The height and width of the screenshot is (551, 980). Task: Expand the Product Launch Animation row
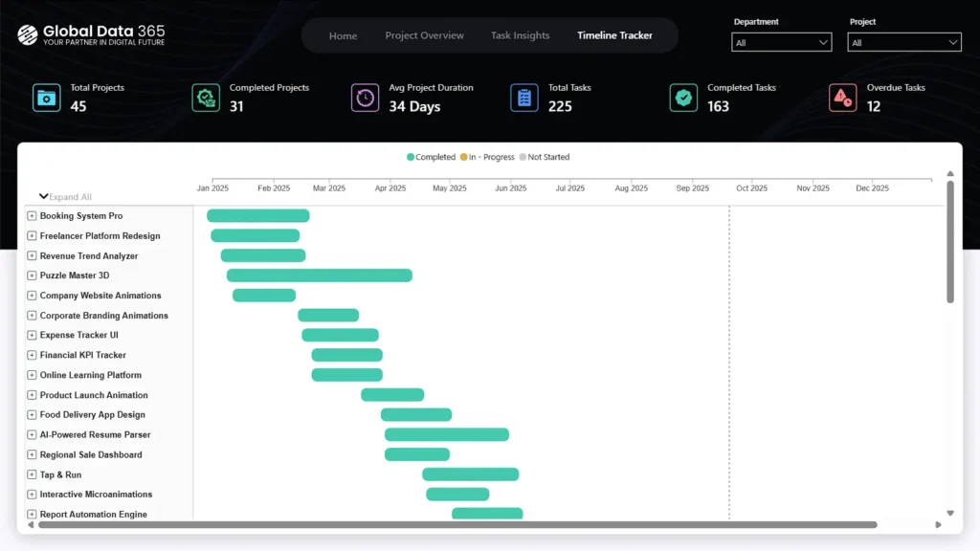click(x=32, y=395)
